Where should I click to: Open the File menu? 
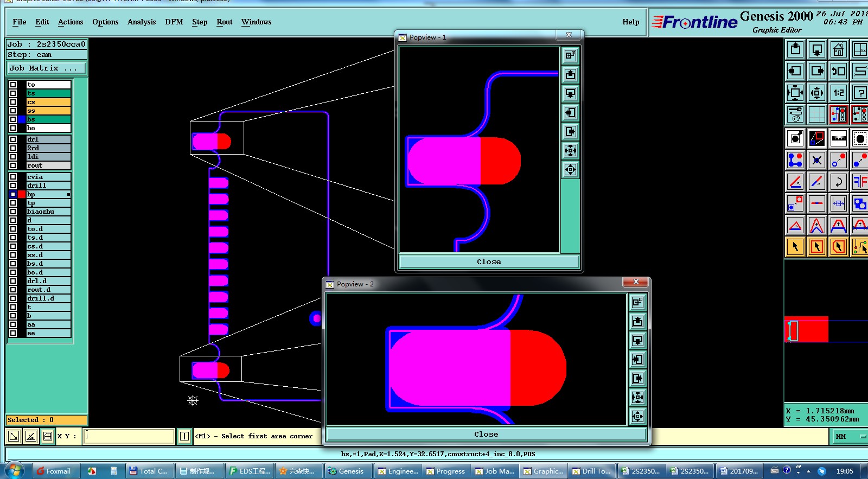tap(20, 22)
